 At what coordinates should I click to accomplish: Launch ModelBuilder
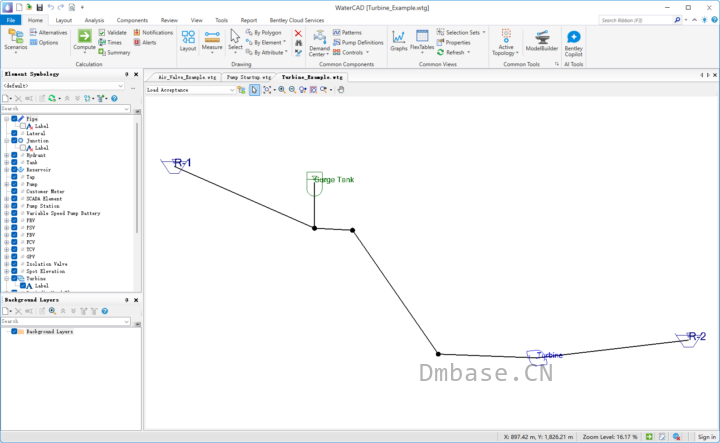coord(542,40)
